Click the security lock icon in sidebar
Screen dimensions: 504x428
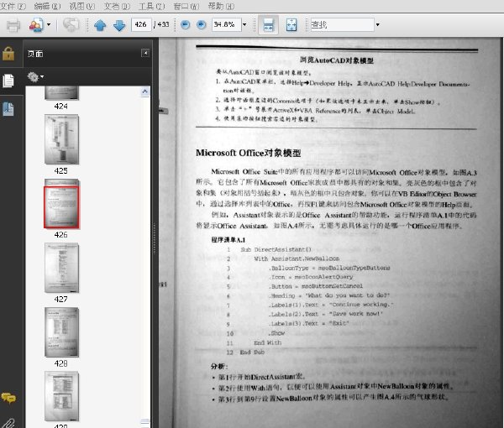click(x=8, y=54)
